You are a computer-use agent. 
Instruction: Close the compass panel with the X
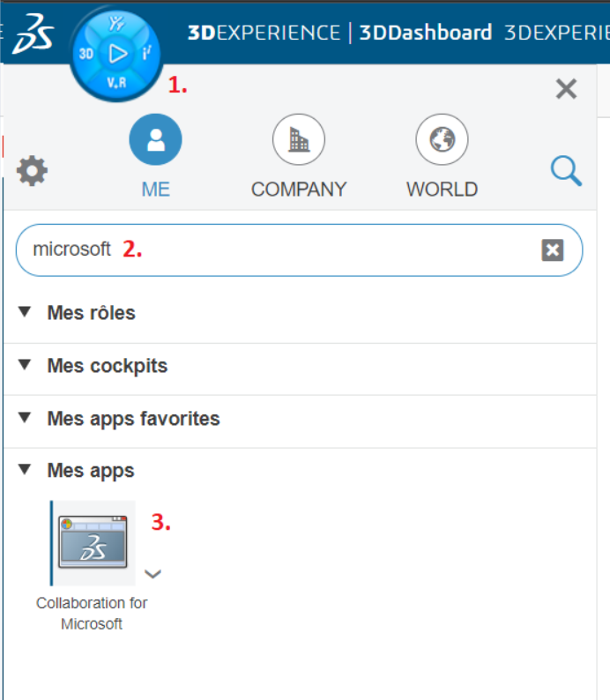[566, 88]
